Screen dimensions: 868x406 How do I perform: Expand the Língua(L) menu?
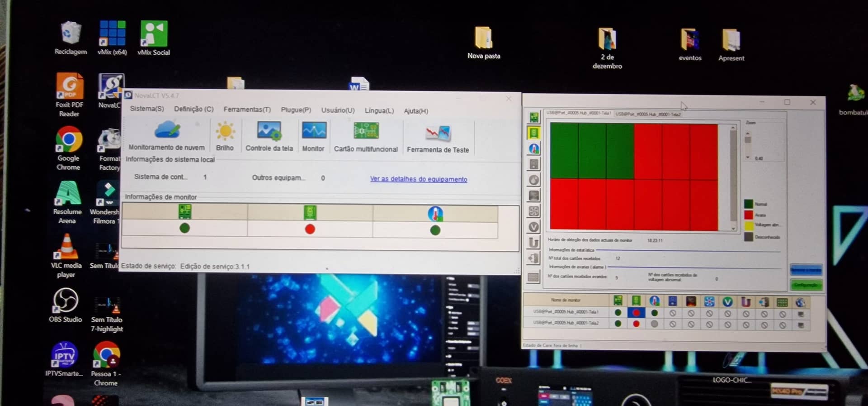tap(379, 110)
